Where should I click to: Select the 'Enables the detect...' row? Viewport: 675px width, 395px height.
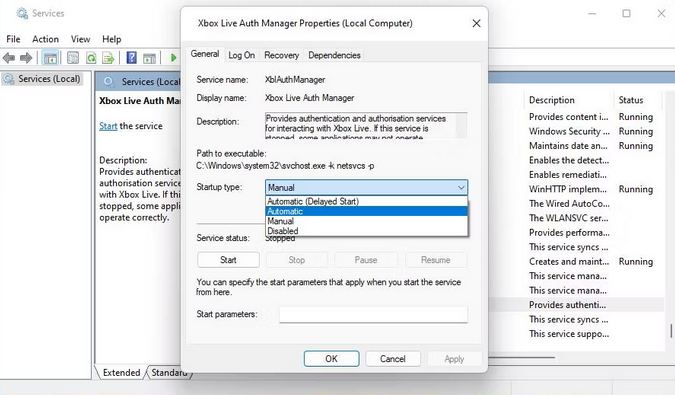(569, 160)
